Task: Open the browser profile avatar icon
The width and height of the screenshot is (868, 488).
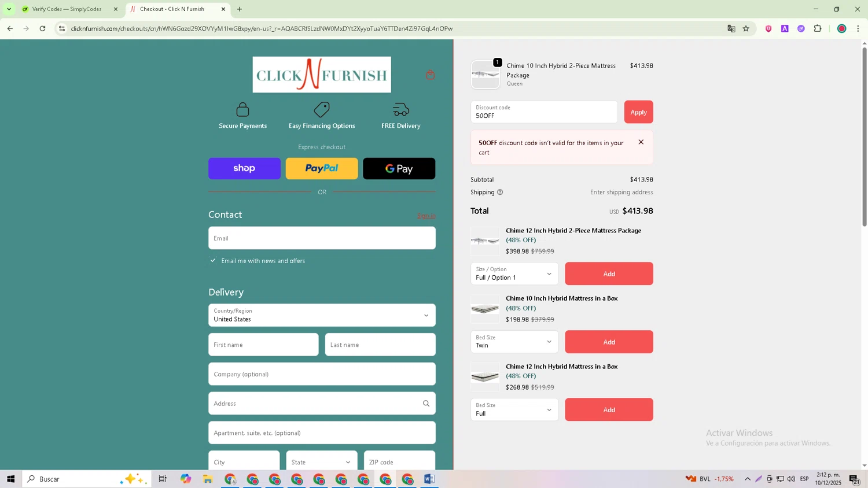Action: click(x=842, y=28)
